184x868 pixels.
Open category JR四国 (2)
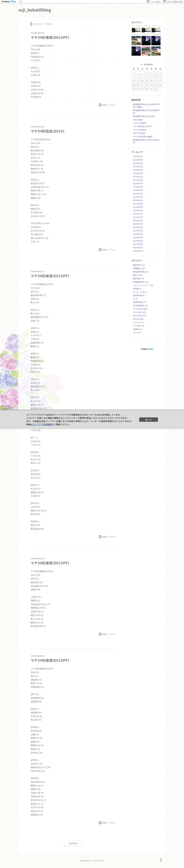click(137, 289)
